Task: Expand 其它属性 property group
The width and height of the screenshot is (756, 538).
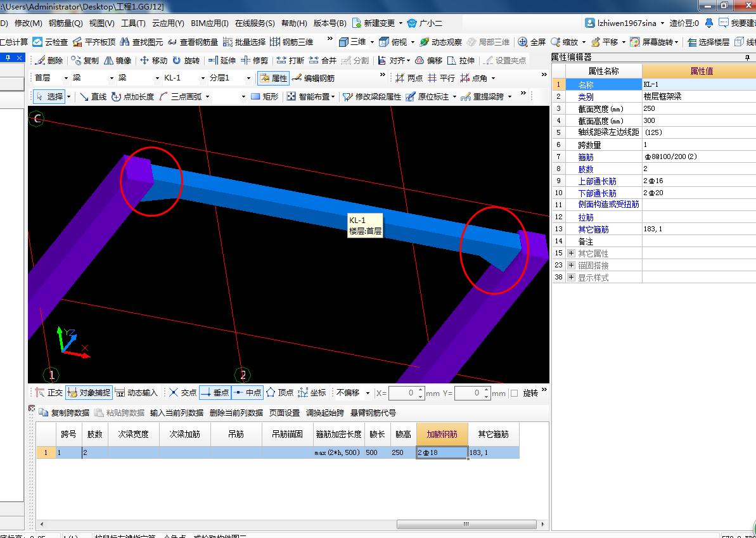Action: coord(572,253)
